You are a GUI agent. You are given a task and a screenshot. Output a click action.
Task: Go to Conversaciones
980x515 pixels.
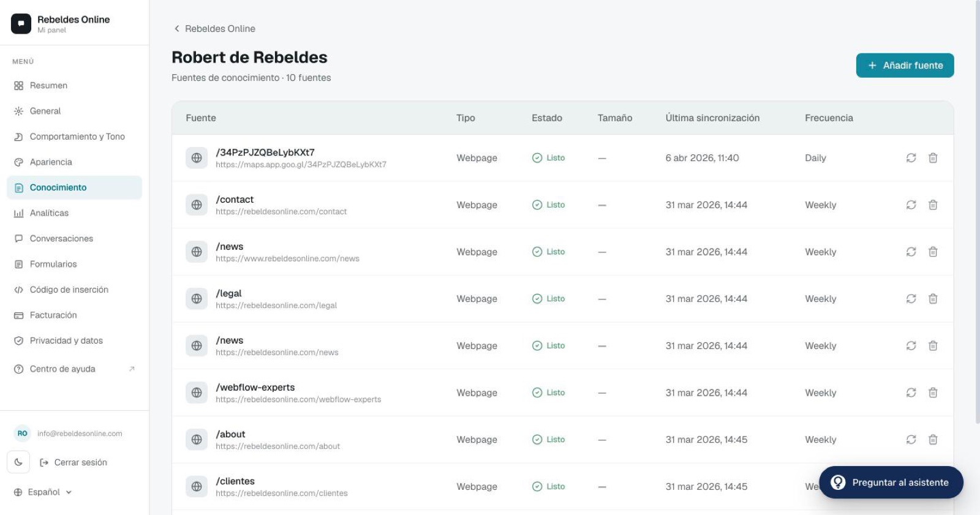pyautogui.click(x=74, y=239)
